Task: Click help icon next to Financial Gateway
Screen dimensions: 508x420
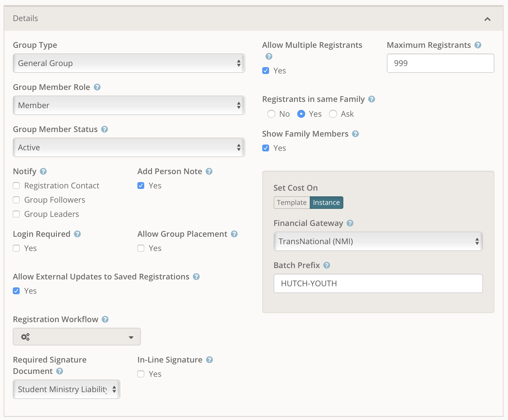Action: click(350, 223)
